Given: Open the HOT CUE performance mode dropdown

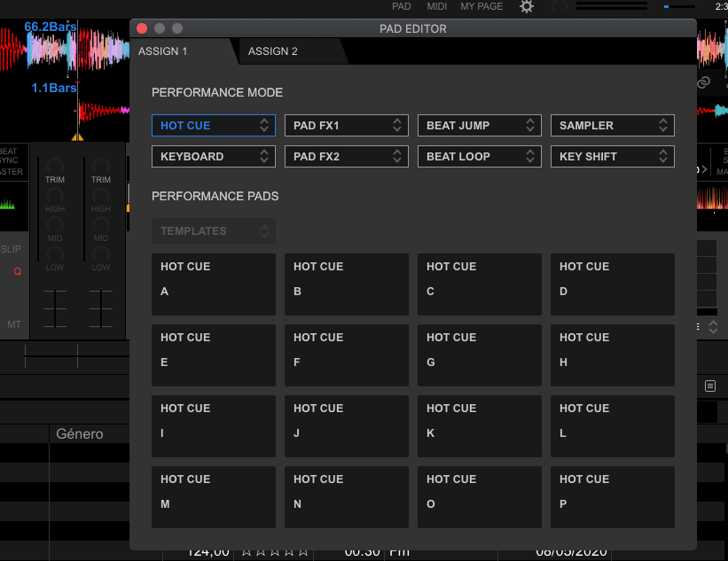Looking at the screenshot, I should (214, 125).
